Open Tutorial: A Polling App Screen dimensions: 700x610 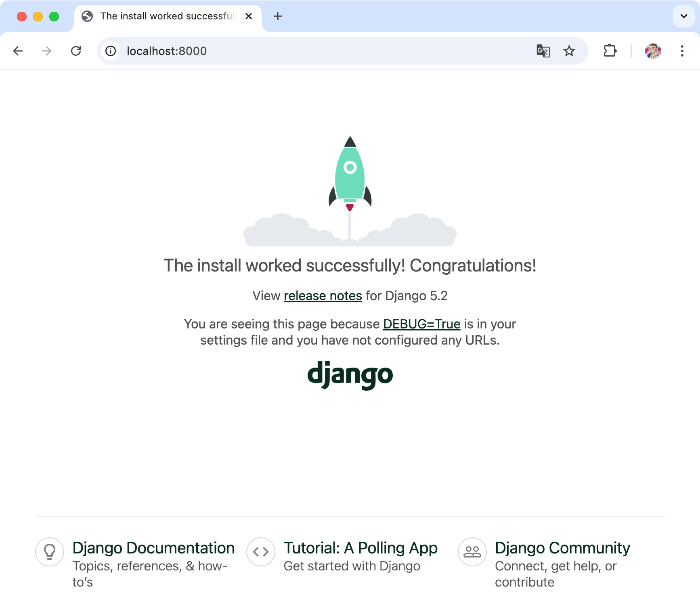[x=360, y=547]
